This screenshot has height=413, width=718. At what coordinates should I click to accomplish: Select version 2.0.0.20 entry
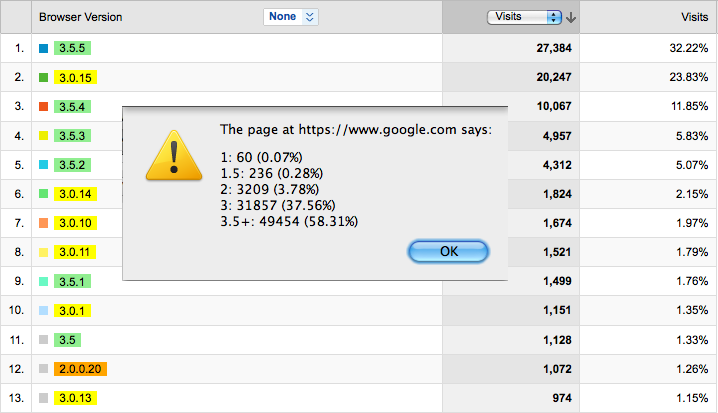[80, 369]
